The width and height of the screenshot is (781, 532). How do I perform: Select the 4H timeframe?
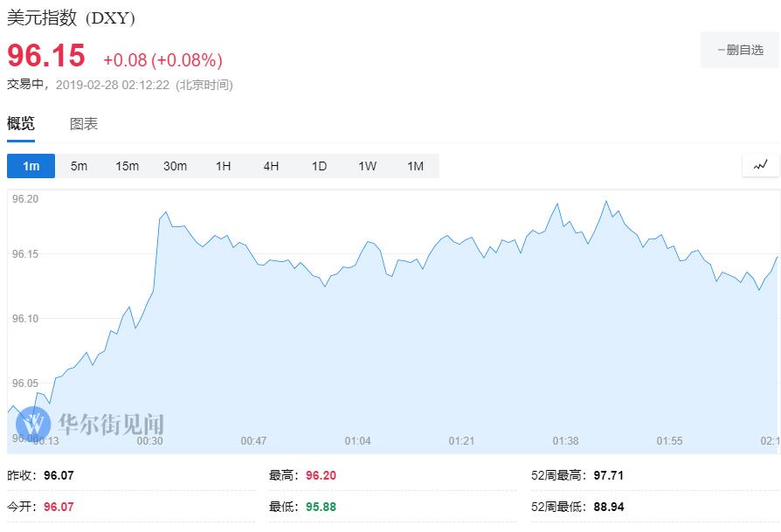[272, 166]
